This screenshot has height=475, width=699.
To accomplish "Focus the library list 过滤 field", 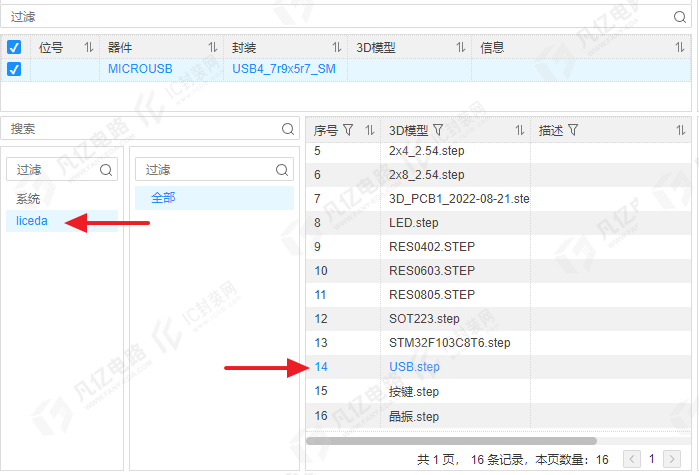I will [62, 169].
